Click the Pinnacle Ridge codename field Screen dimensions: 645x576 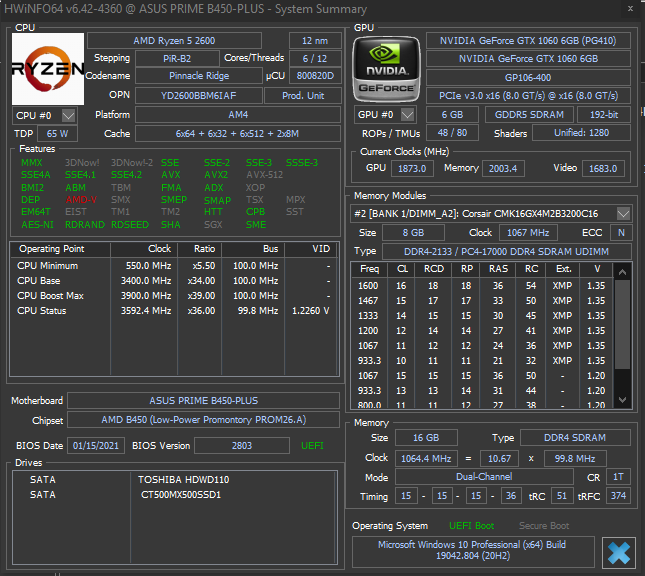tap(199, 76)
